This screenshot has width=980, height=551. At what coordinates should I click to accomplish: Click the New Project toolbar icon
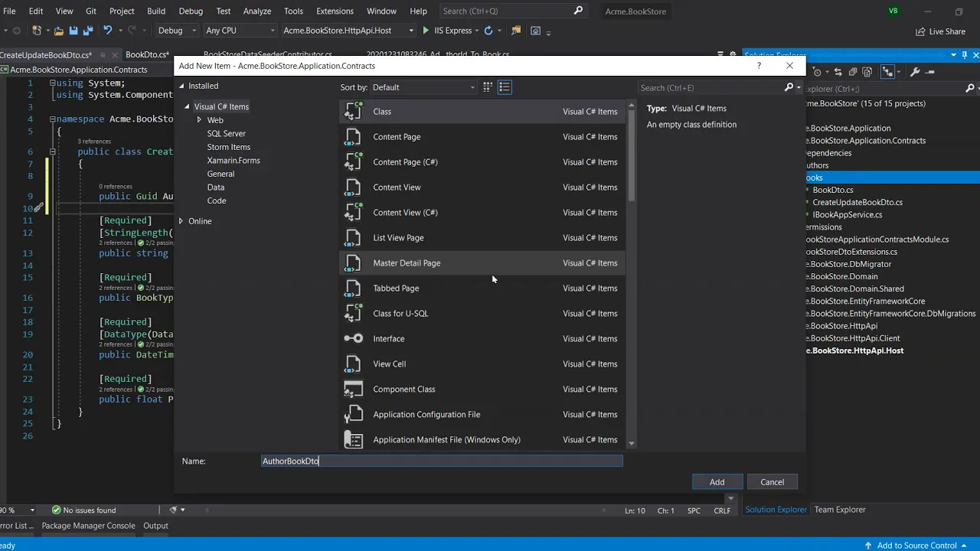click(36, 31)
